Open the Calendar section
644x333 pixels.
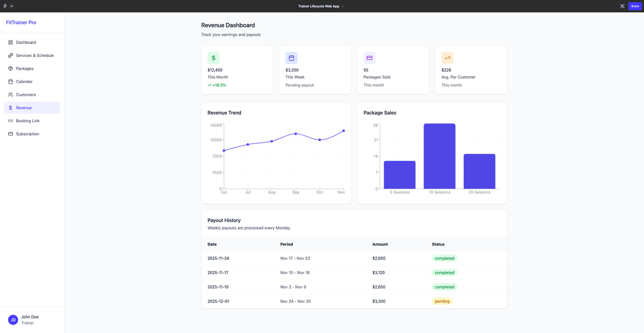(11, 82)
